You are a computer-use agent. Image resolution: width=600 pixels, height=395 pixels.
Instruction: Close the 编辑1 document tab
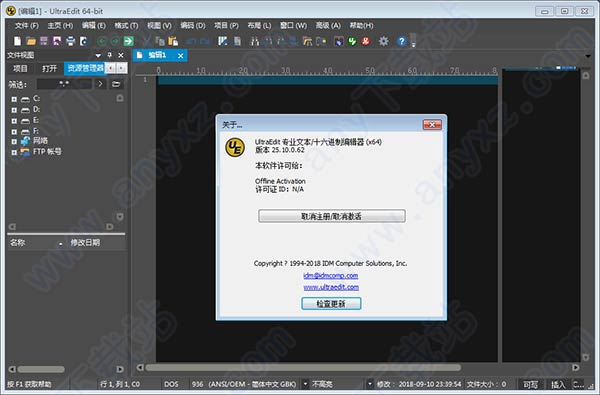[x=181, y=56]
